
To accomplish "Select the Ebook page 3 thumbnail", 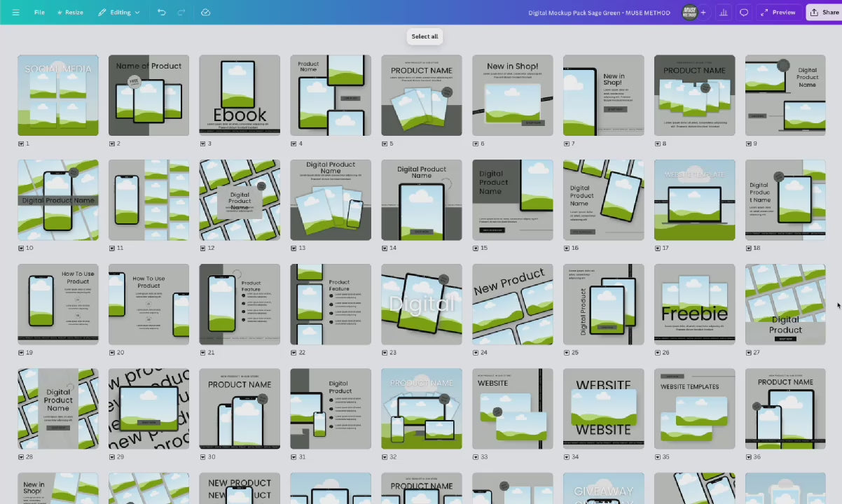I will 240,95.
